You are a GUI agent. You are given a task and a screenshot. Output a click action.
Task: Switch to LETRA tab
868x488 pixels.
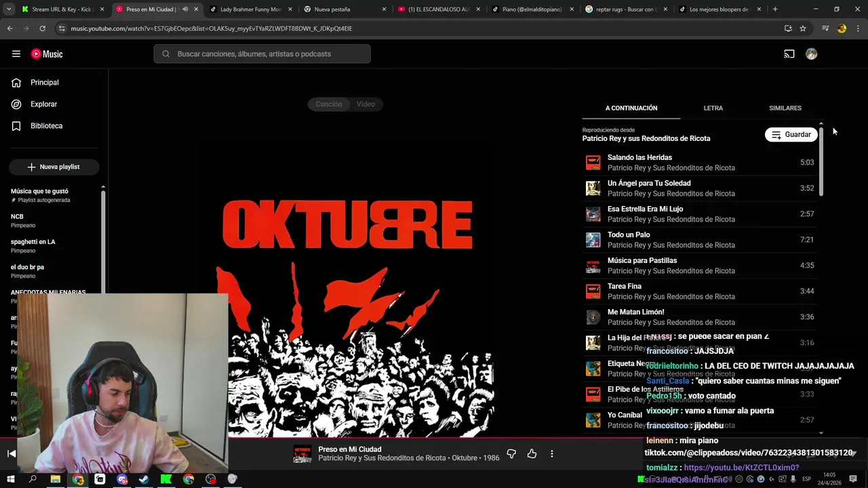tap(713, 108)
